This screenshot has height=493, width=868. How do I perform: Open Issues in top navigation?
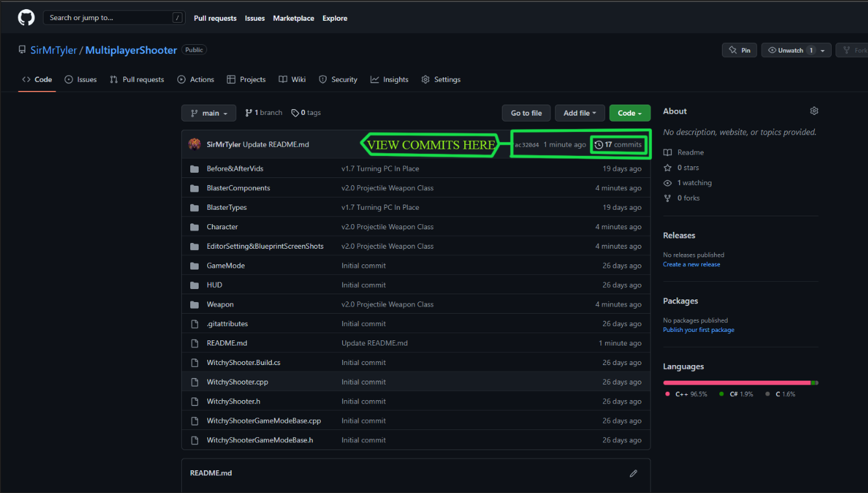point(254,18)
